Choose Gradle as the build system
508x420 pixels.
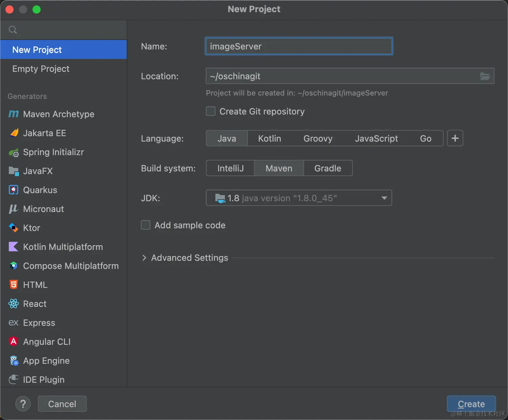click(x=327, y=168)
